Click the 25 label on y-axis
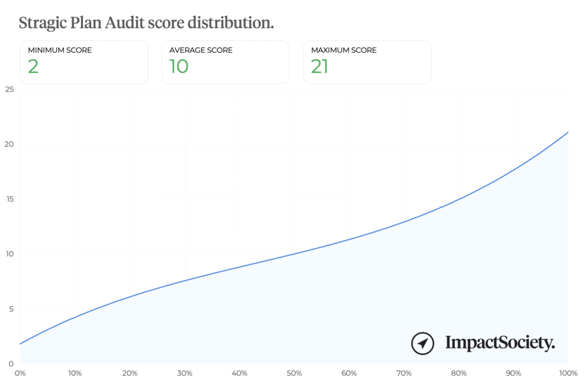Viewport: 588px width, 384px height. [x=9, y=90]
